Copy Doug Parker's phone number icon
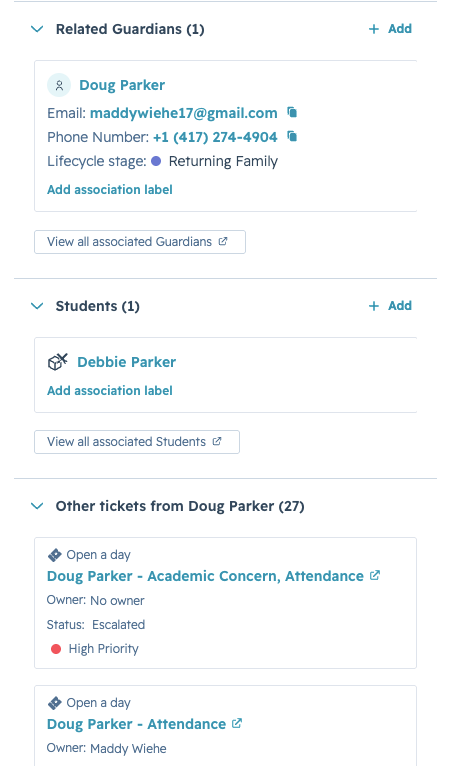This screenshot has height=766, width=449. [292, 136]
